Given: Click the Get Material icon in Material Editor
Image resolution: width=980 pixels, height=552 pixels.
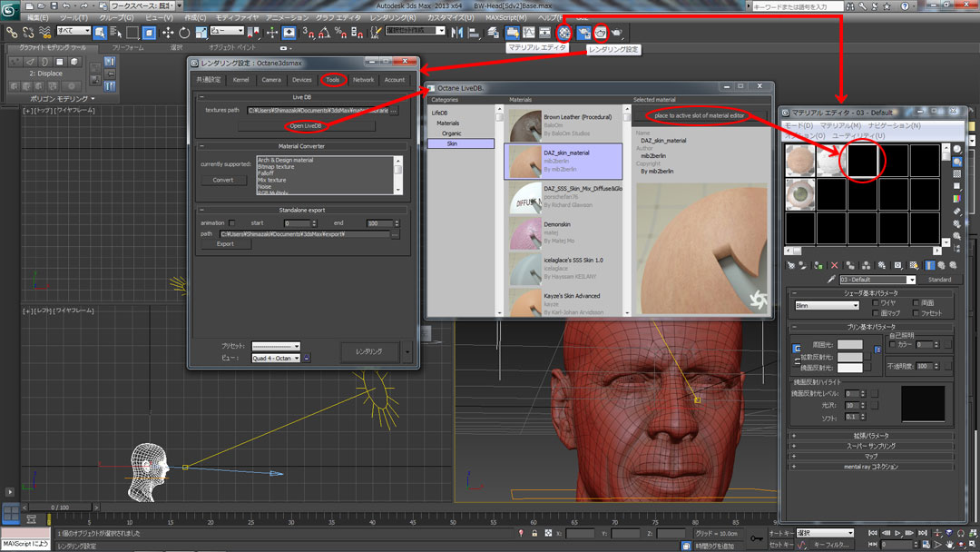Looking at the screenshot, I should click(790, 266).
